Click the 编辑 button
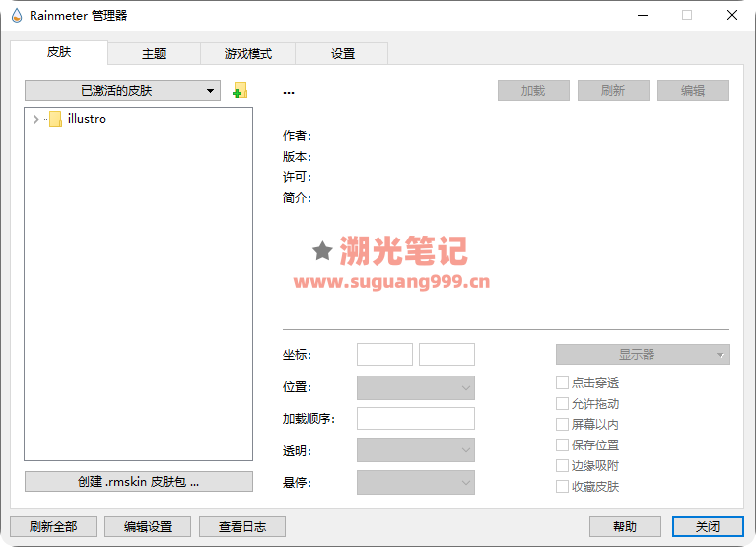This screenshot has height=547, width=756. click(693, 90)
